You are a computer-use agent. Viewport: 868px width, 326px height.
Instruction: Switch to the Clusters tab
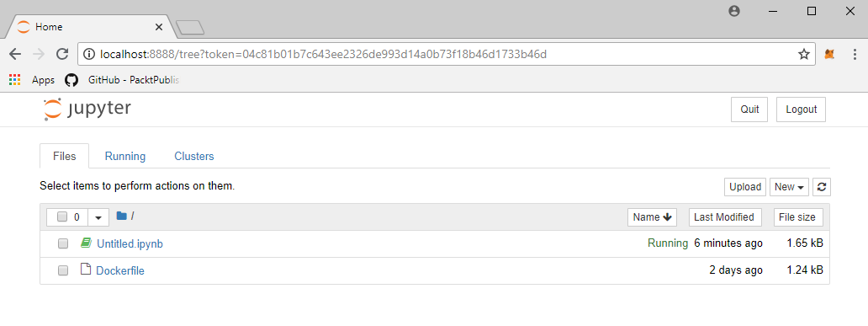pyautogui.click(x=194, y=157)
